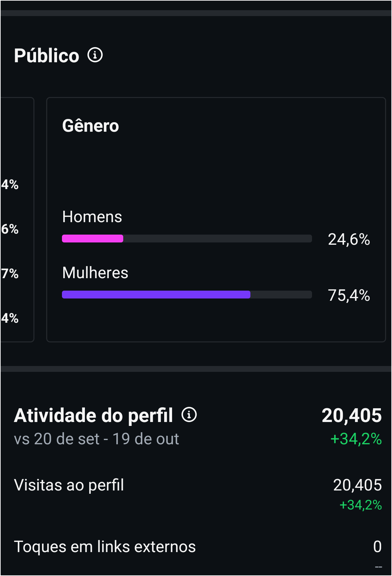Tap the Atividade do perfil heading
Viewport: 392px width, 576px height.
coord(93,415)
